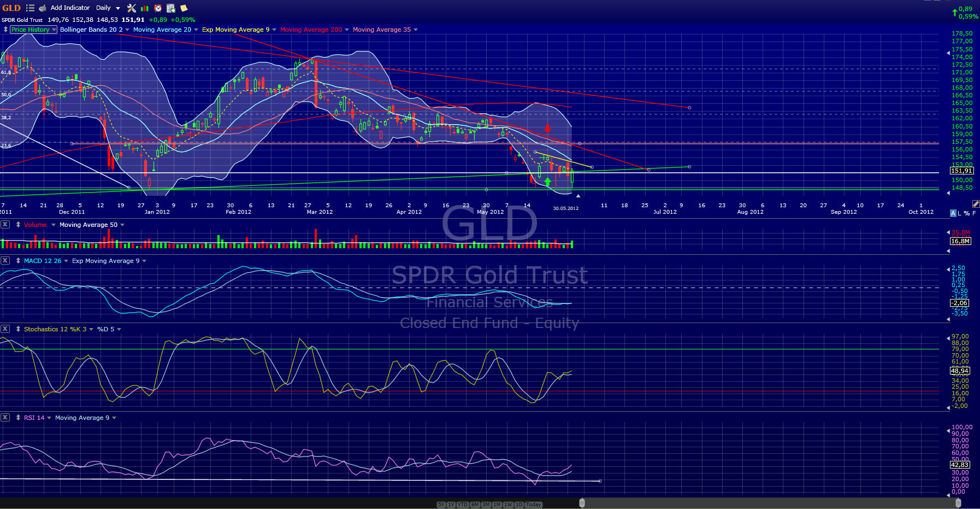
Task: Set chart range to 5Y
Action: click(441, 505)
